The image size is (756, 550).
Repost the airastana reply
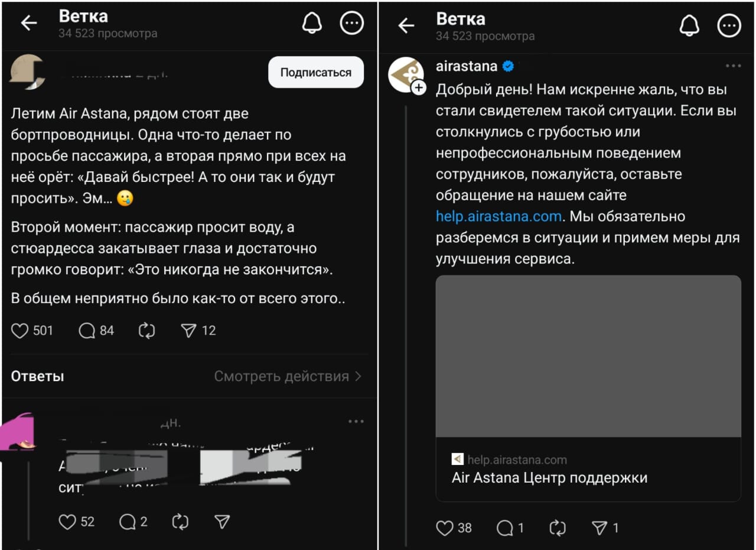[x=558, y=528]
